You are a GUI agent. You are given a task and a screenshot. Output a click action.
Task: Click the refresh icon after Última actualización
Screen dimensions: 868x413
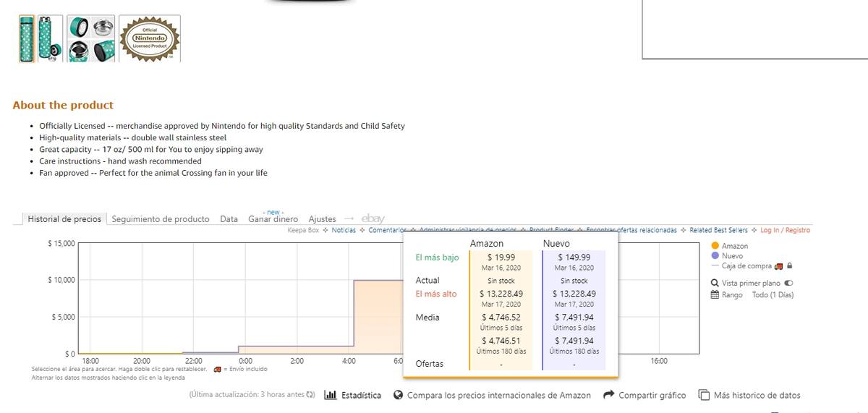tap(311, 395)
